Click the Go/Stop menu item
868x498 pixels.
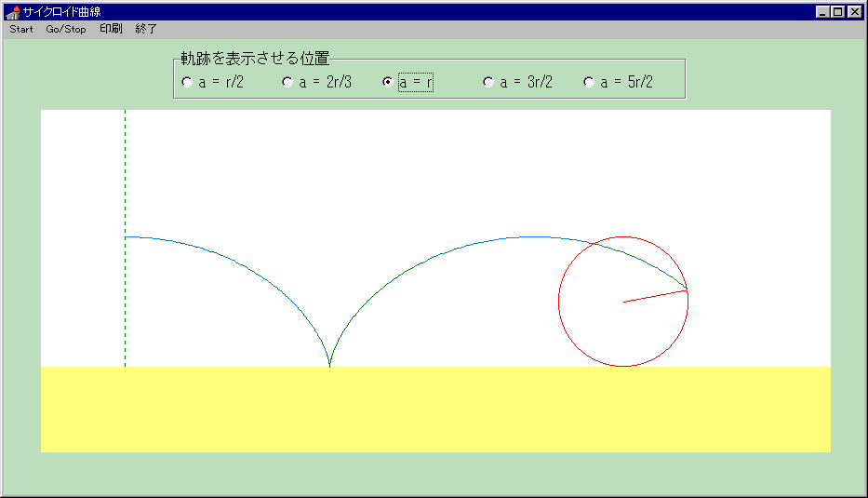(x=66, y=29)
